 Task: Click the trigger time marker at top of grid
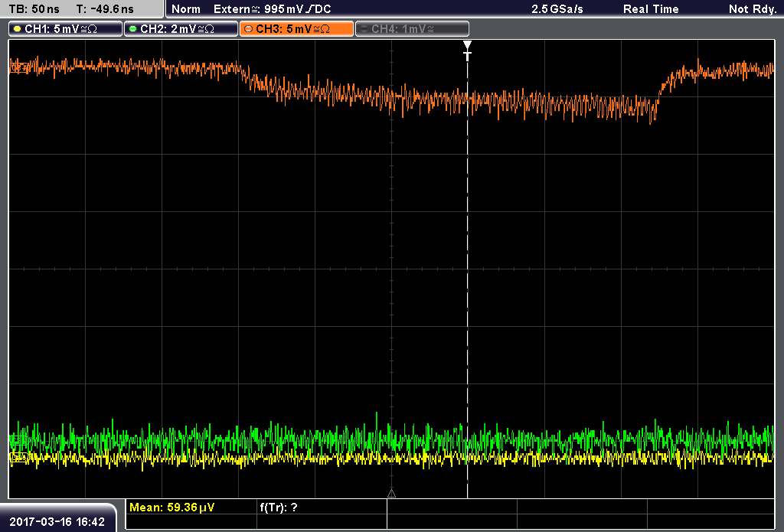click(468, 51)
